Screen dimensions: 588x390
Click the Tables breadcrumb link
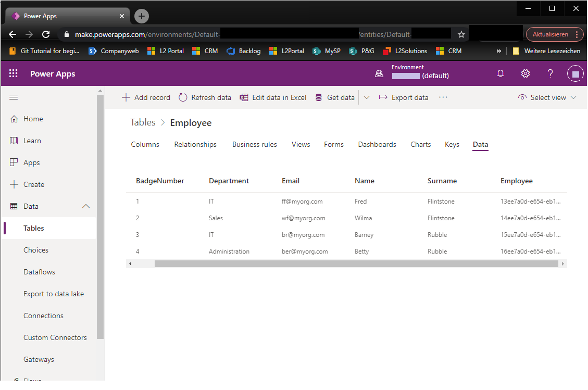click(x=143, y=122)
